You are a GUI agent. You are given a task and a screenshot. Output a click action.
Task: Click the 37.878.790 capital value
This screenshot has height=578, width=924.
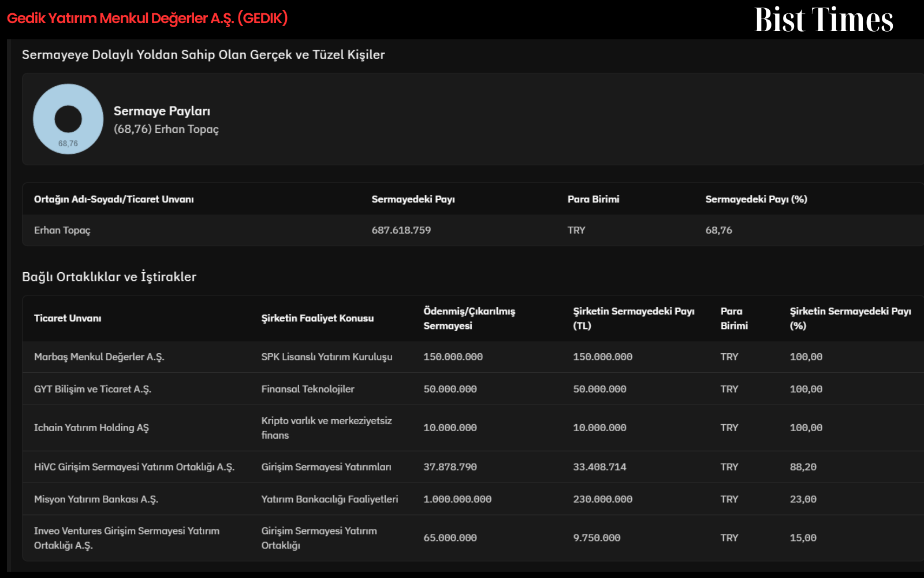[450, 467]
